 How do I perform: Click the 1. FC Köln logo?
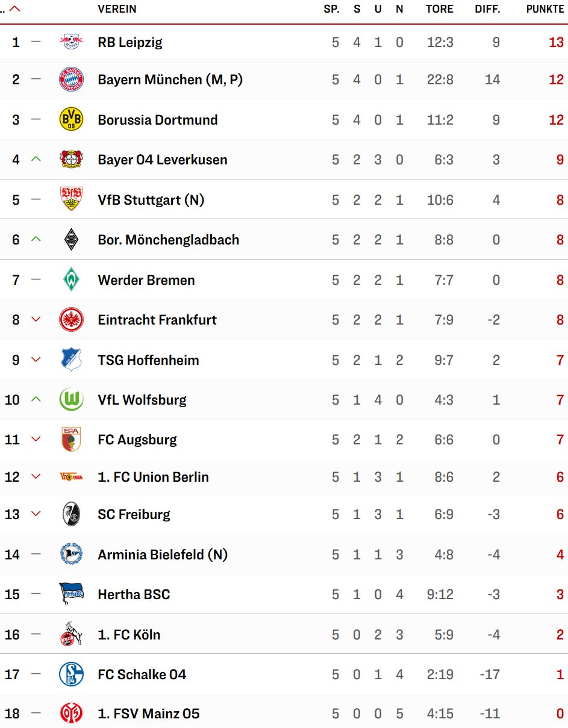coord(71,634)
